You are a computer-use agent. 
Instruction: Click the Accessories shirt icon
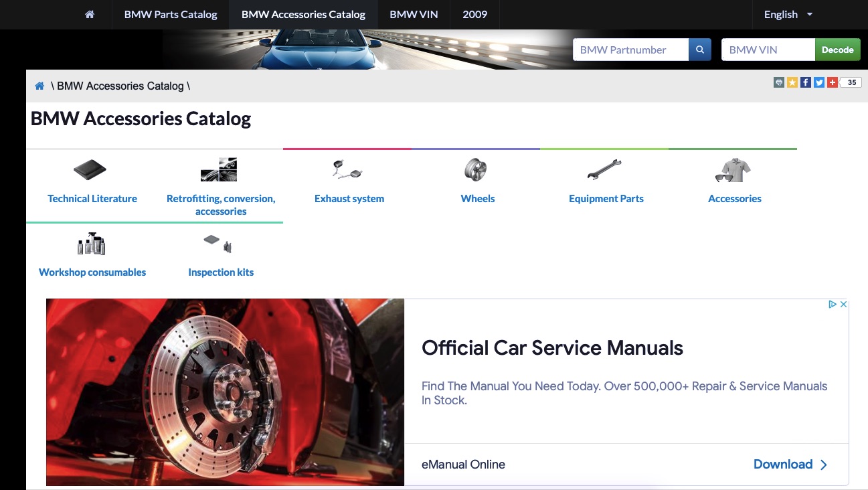point(733,170)
